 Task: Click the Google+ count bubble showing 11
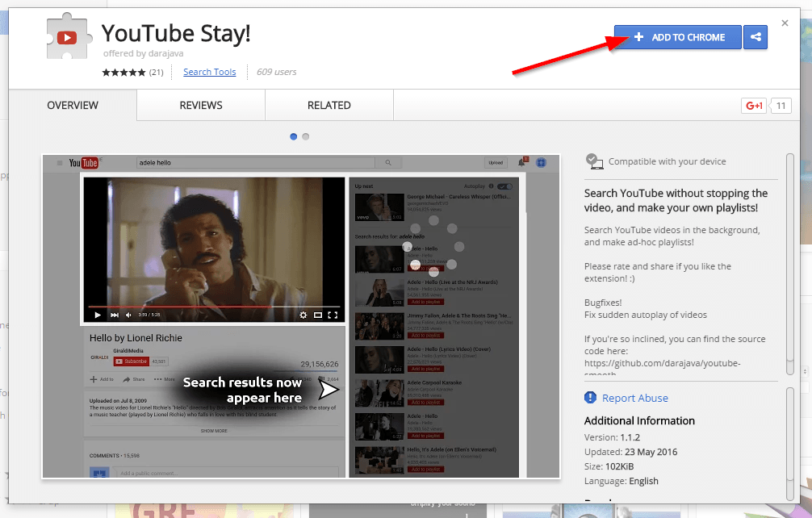point(781,106)
